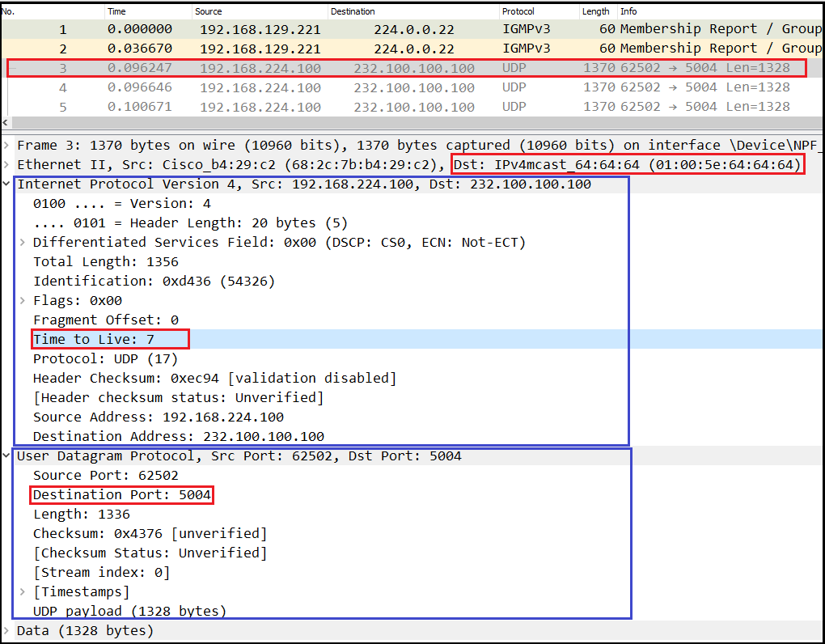Select packet 2 in the packet list
Image resolution: width=825 pixels, height=644 pixels.
coord(404,49)
